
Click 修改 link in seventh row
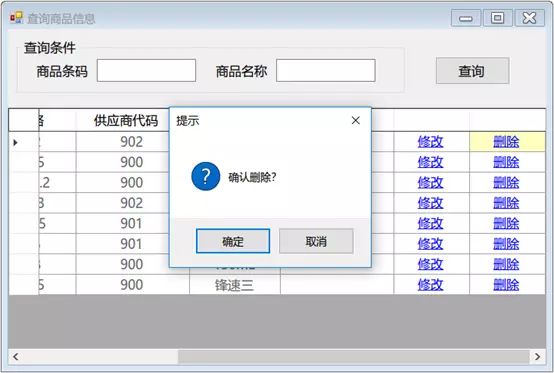point(430,265)
